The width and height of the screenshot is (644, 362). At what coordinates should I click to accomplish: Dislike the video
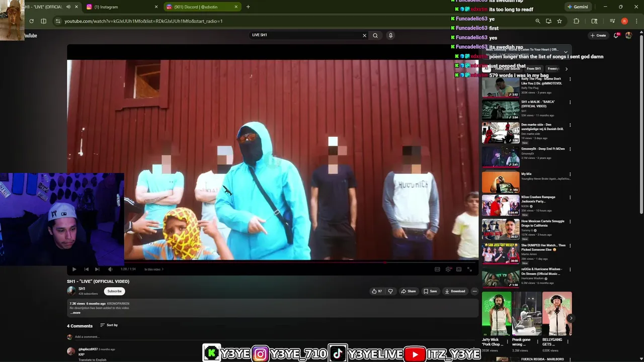point(390,291)
